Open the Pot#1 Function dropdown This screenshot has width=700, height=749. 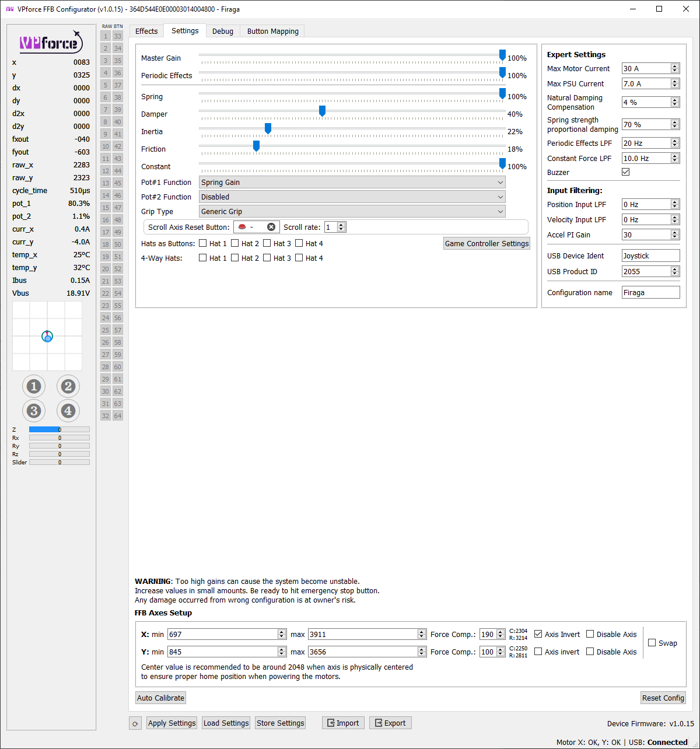click(x=352, y=182)
